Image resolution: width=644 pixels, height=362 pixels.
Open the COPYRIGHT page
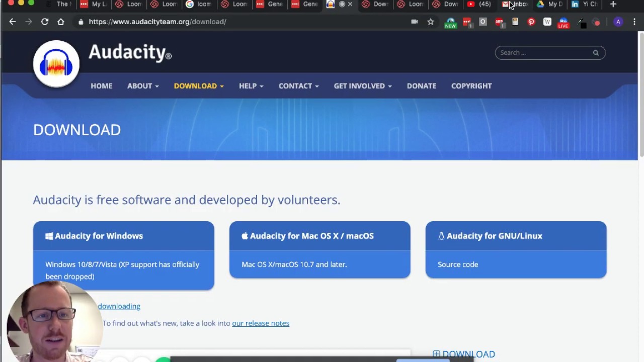[x=471, y=86]
